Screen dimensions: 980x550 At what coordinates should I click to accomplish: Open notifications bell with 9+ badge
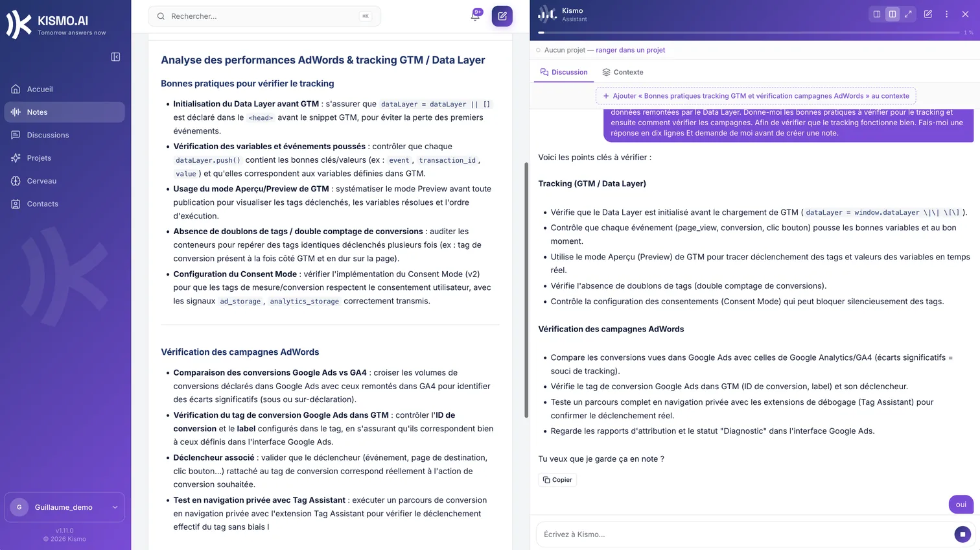(x=476, y=16)
